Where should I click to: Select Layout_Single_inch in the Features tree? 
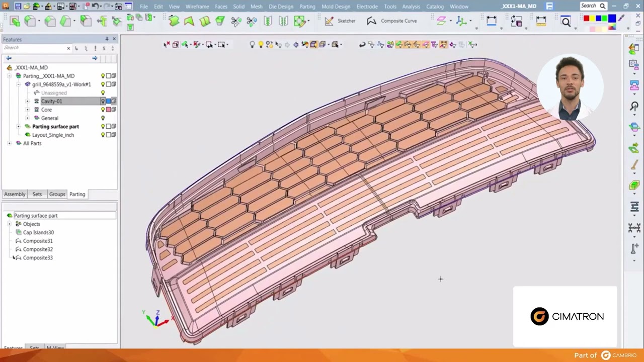click(x=53, y=135)
